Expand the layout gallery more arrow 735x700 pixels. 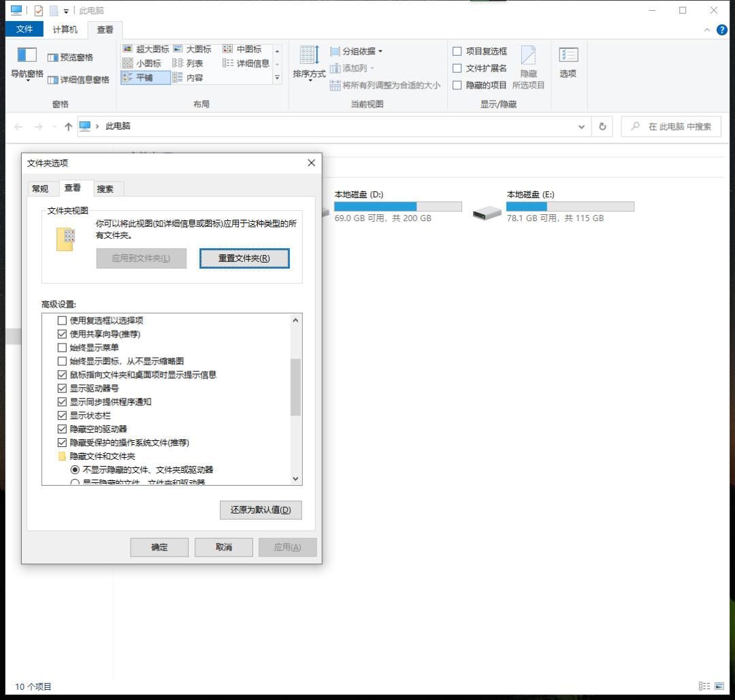tap(278, 78)
